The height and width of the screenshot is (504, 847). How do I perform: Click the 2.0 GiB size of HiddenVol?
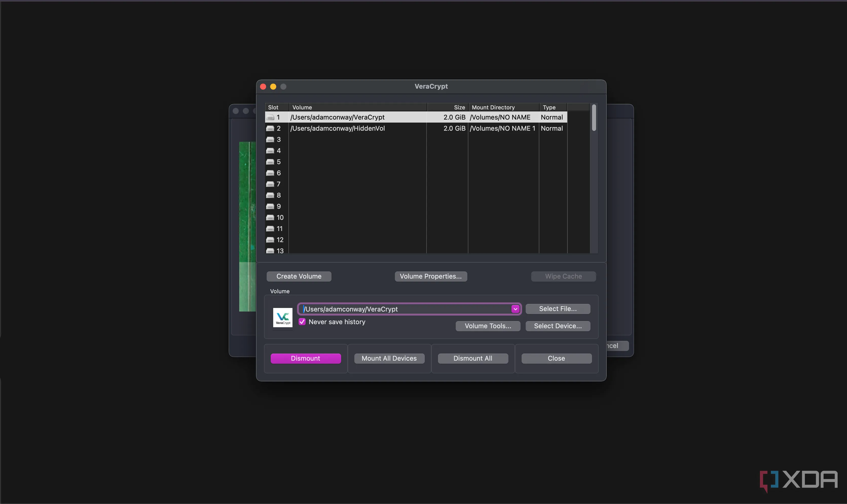pos(454,128)
